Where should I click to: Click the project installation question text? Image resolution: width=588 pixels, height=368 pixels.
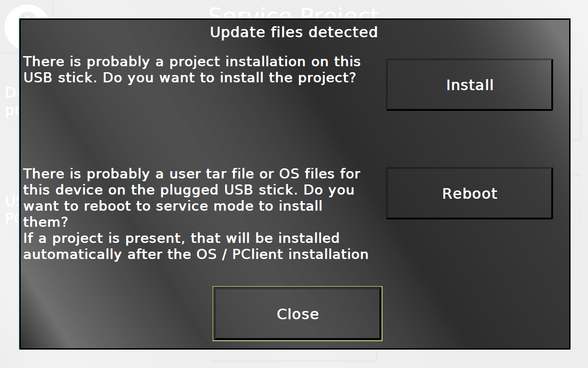pyautogui.click(x=192, y=69)
